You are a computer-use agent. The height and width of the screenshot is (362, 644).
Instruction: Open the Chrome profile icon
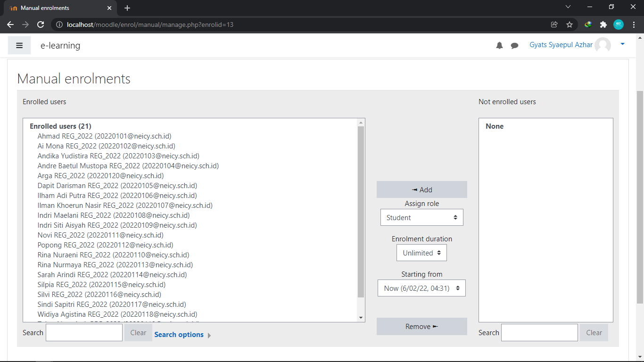619,25
